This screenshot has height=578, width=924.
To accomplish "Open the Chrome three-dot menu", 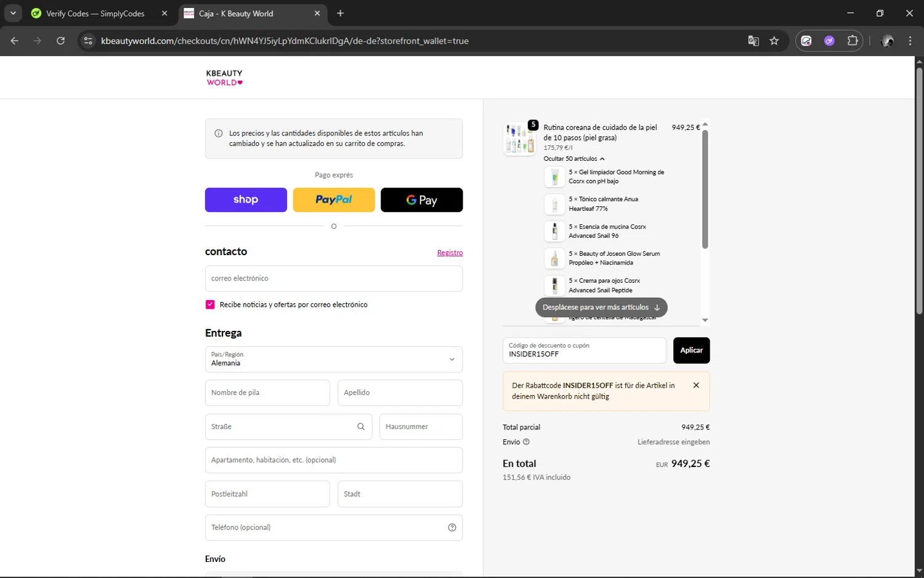I will [910, 41].
